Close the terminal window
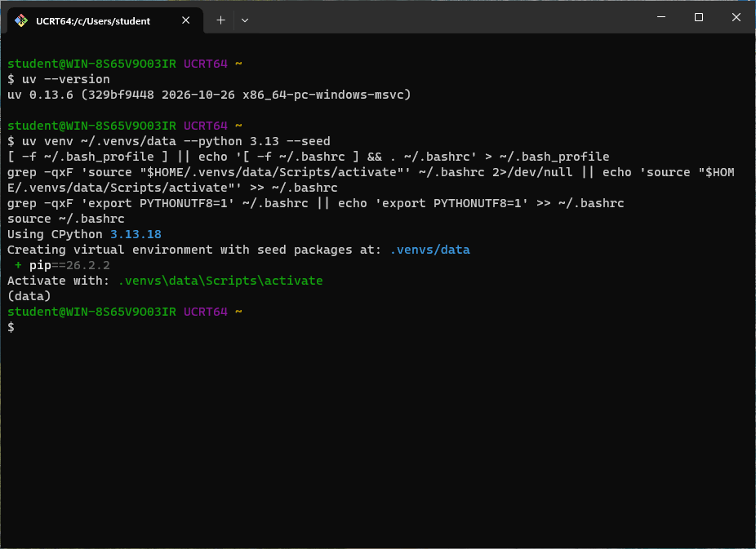Image resolution: width=756 pixels, height=549 pixels. tap(736, 17)
